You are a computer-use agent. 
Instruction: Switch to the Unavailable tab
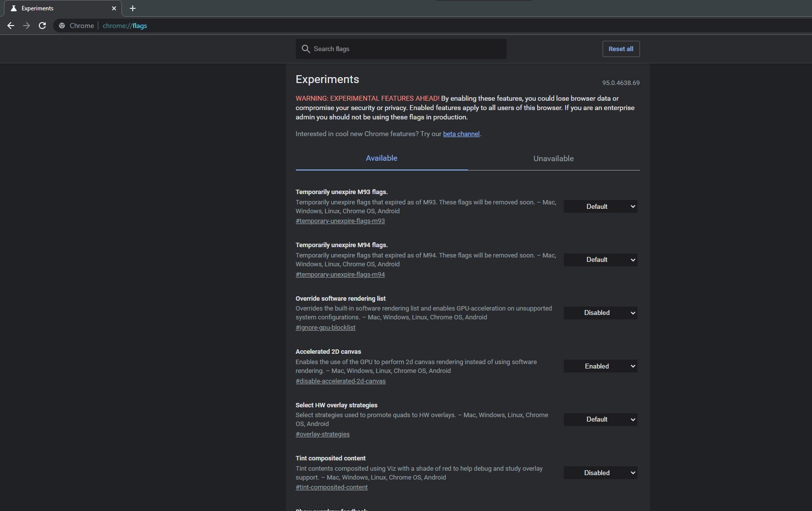(553, 158)
